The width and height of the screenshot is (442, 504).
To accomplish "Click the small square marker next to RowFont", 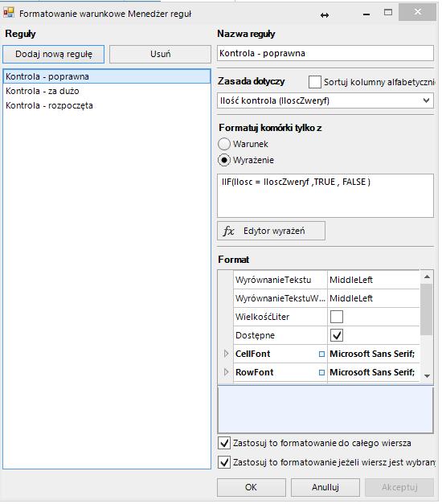I will (321, 372).
